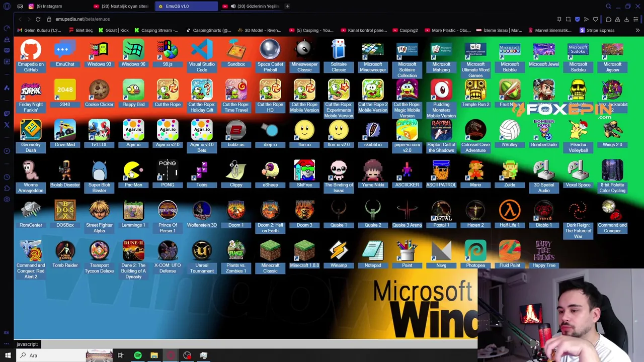The image size is (644, 362).
Task: Open the Bilet Seç bookmark
Action: pyautogui.click(x=80, y=30)
